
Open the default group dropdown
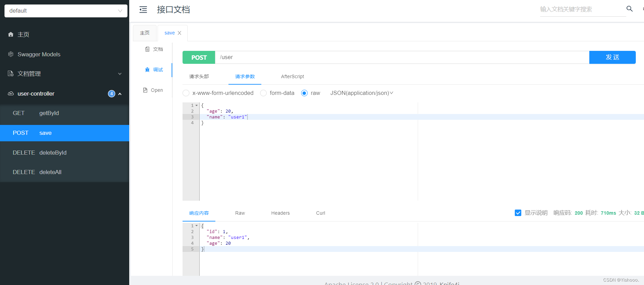tap(66, 11)
